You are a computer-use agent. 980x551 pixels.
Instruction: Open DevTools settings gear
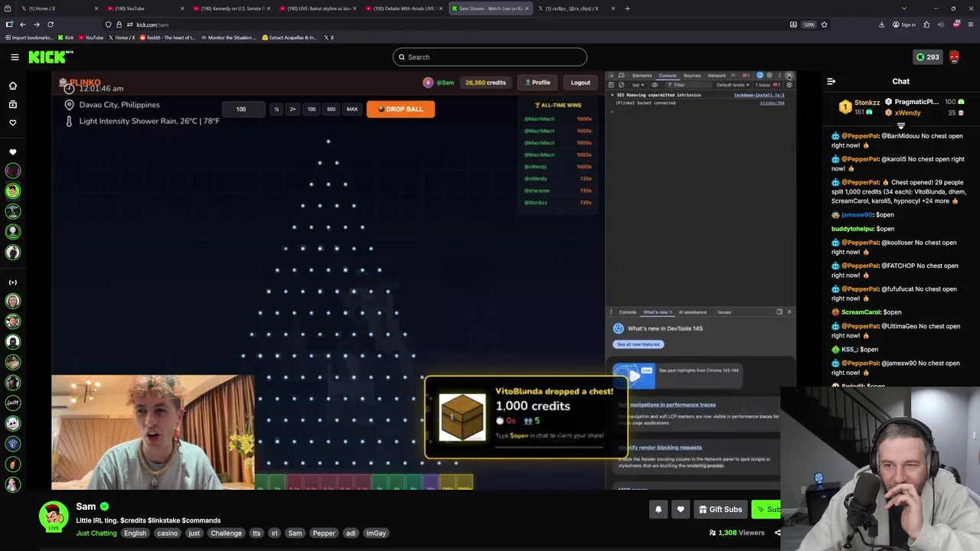[x=769, y=75]
